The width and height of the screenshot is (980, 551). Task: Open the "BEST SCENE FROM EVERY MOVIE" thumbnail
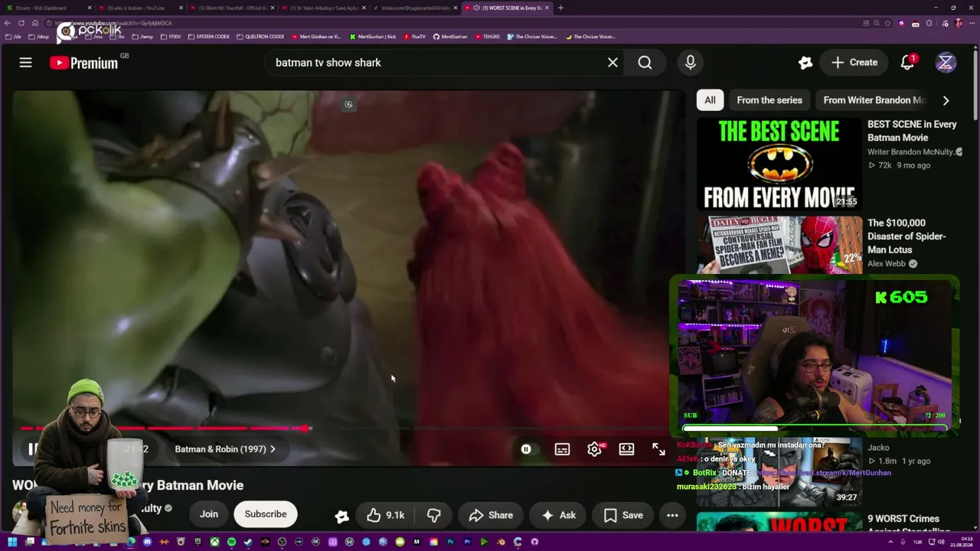(x=779, y=164)
